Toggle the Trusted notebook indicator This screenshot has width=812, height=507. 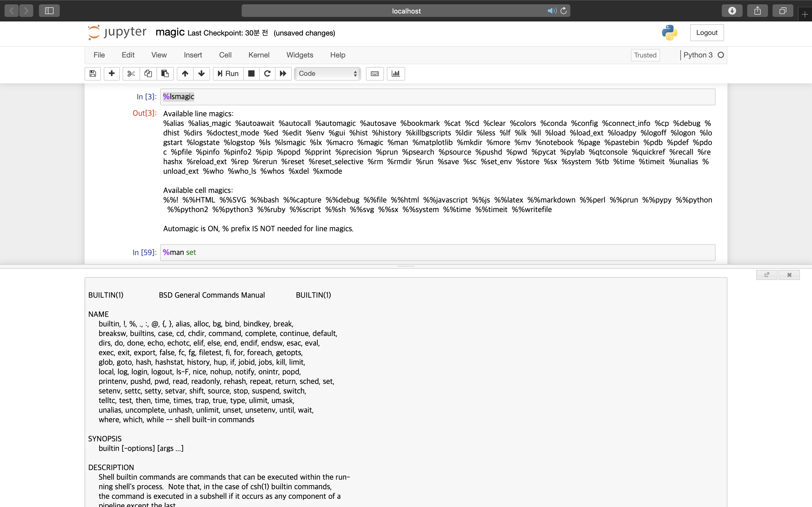point(645,55)
